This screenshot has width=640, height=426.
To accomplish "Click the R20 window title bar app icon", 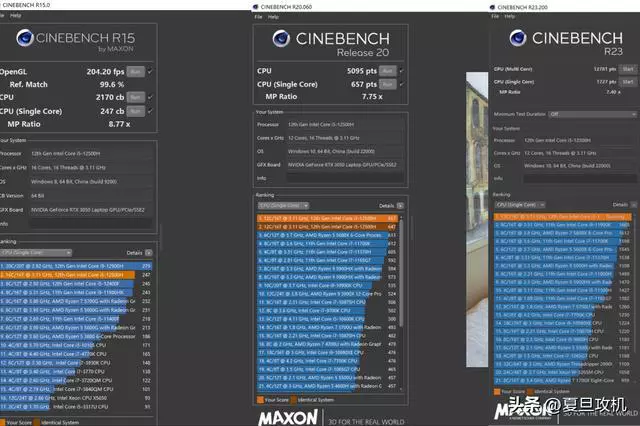I will pyautogui.click(x=258, y=5).
